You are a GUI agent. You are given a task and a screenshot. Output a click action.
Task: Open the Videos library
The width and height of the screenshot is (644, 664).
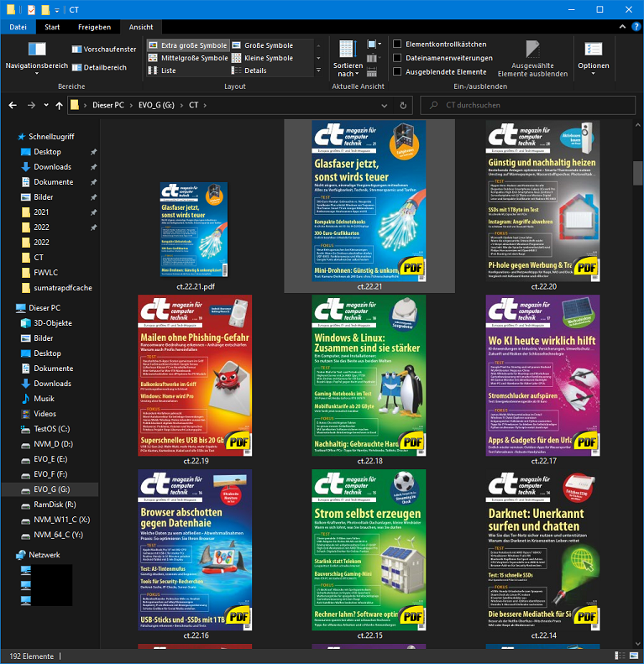pyautogui.click(x=45, y=414)
